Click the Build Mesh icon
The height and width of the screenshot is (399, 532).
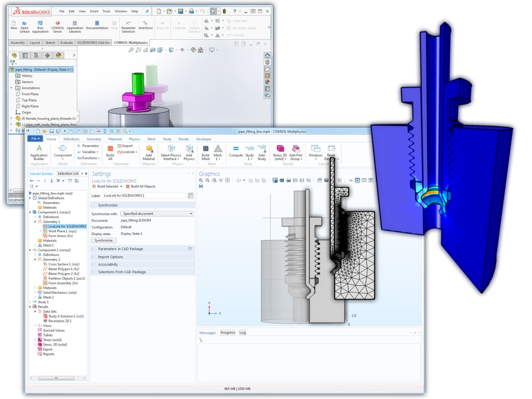point(206,149)
